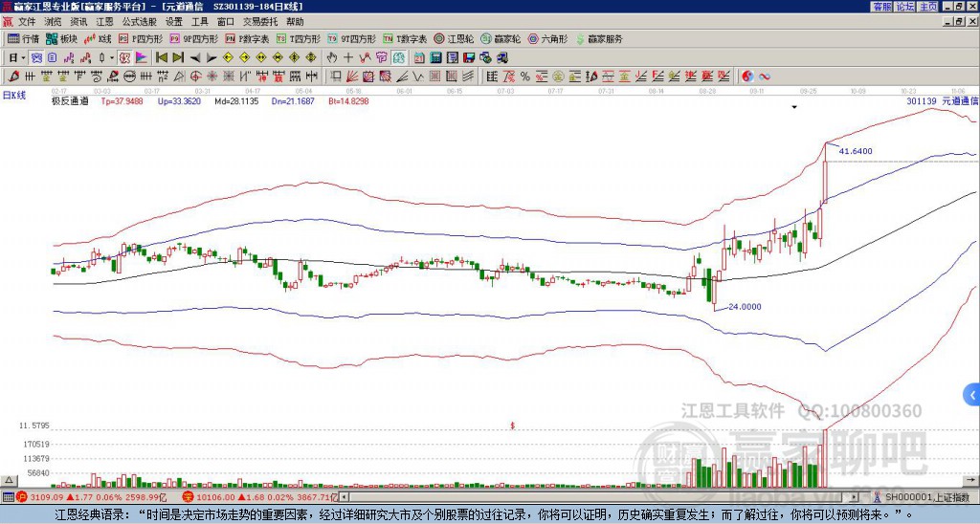Expand the blue side panel chevron
The height and width of the screenshot is (524, 980).
(x=972, y=395)
